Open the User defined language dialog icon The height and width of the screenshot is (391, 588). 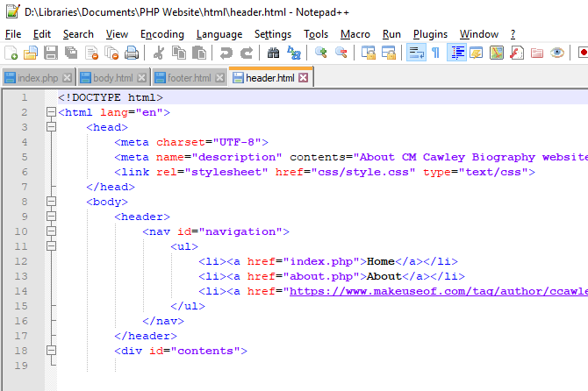coord(477,53)
